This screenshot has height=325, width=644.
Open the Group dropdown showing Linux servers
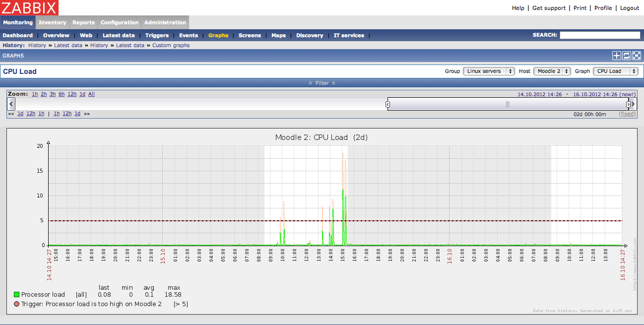click(x=489, y=71)
